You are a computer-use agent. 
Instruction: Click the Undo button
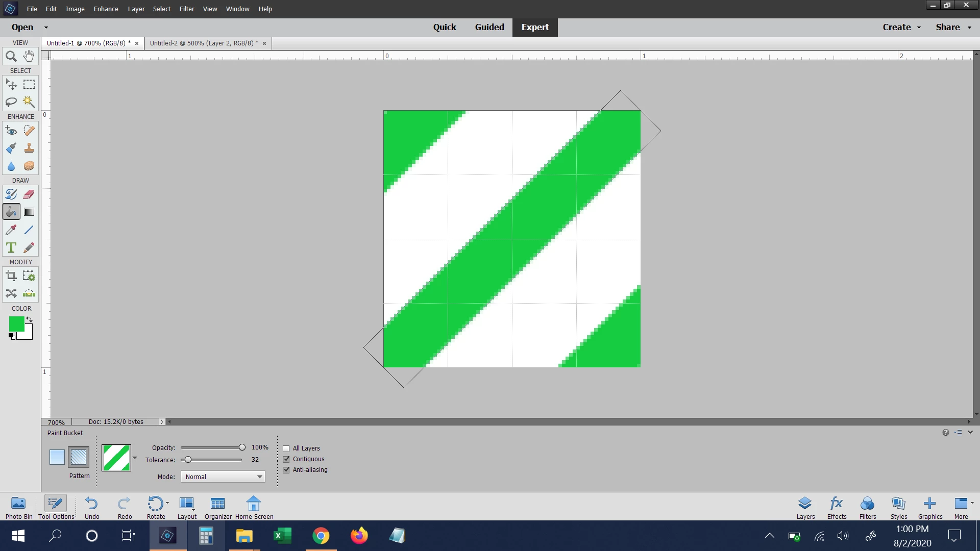tap(92, 508)
